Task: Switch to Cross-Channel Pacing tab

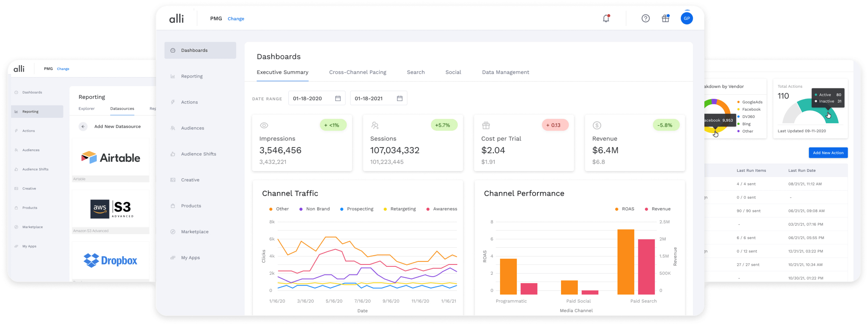Action: [357, 72]
